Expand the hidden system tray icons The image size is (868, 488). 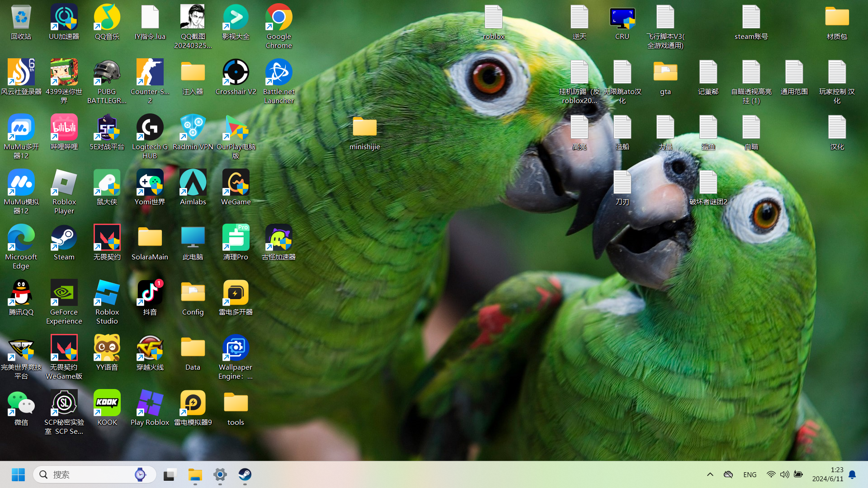click(710, 474)
